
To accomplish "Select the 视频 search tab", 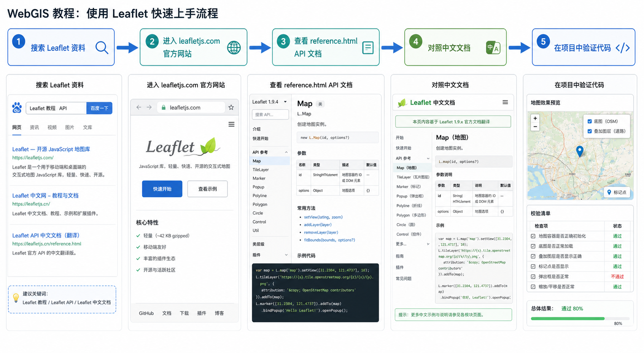I will tap(52, 127).
